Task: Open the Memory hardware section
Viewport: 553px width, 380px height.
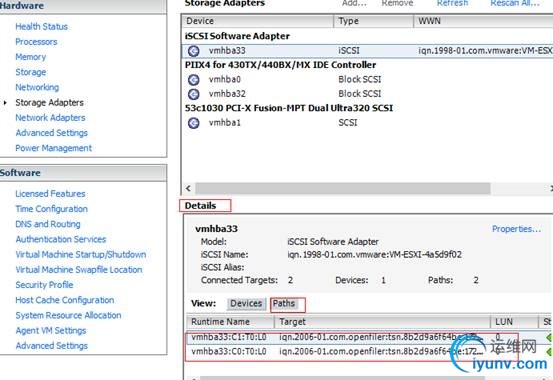Action: coord(31,57)
